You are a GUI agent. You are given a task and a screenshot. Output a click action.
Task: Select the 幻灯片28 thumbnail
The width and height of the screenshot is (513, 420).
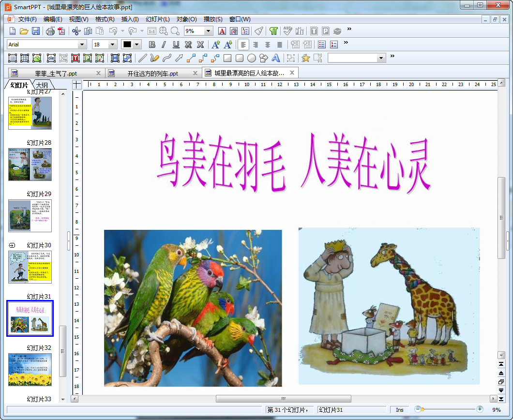(30, 164)
